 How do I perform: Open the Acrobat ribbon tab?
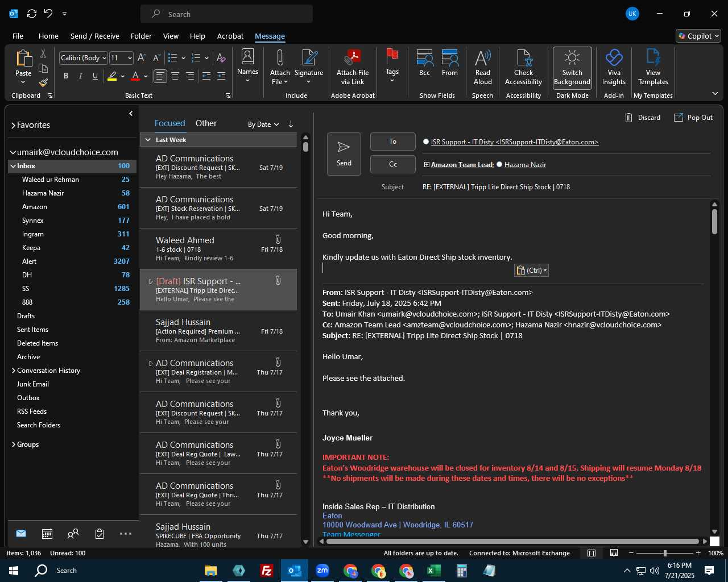(x=230, y=36)
